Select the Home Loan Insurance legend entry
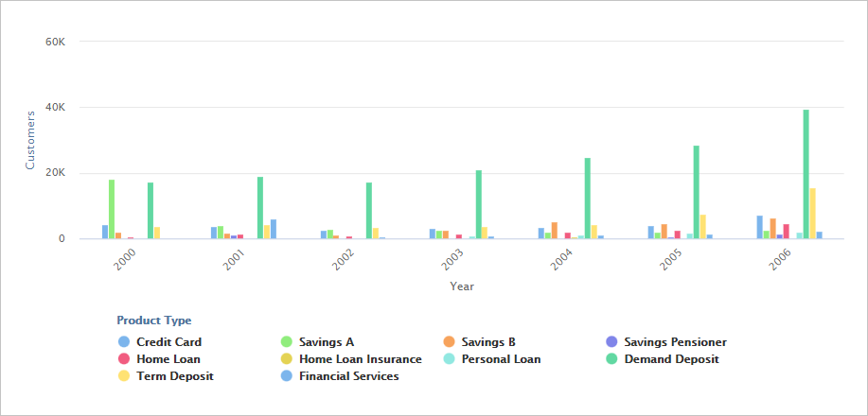Screen dimensions: 868x416 pyautogui.click(x=360, y=359)
